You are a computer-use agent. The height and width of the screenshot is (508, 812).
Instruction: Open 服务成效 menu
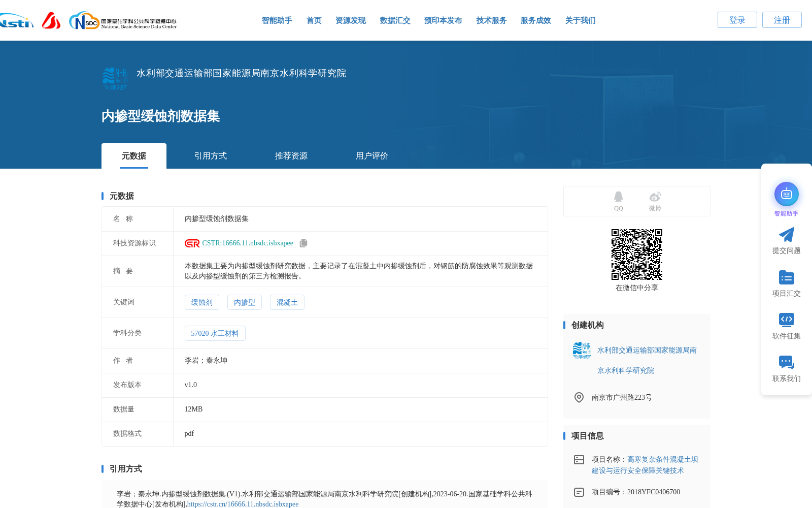(x=536, y=20)
